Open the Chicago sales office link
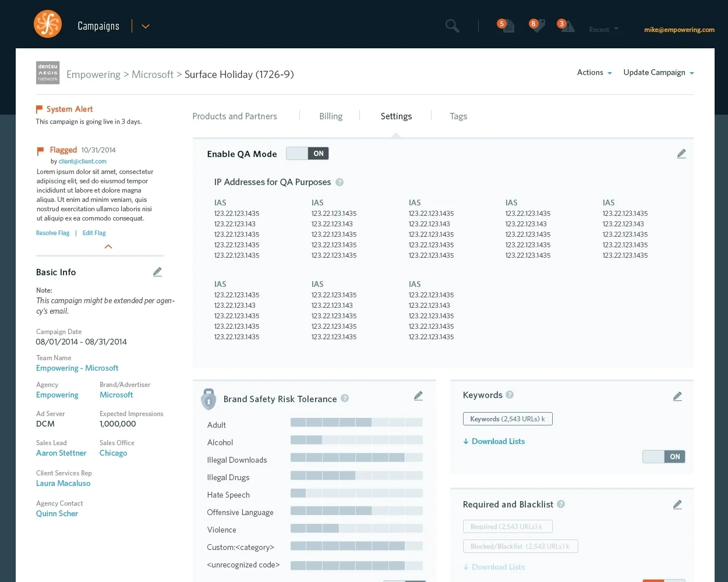 click(x=113, y=453)
